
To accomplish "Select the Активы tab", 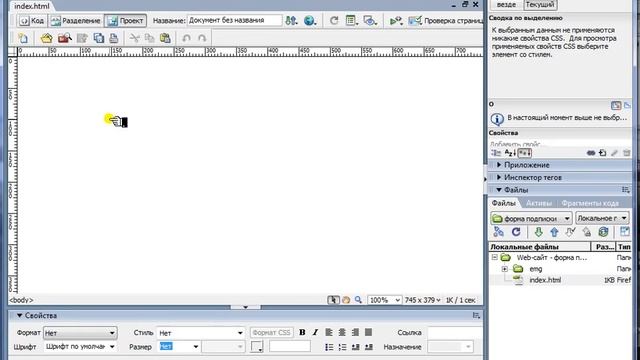I will 539,203.
